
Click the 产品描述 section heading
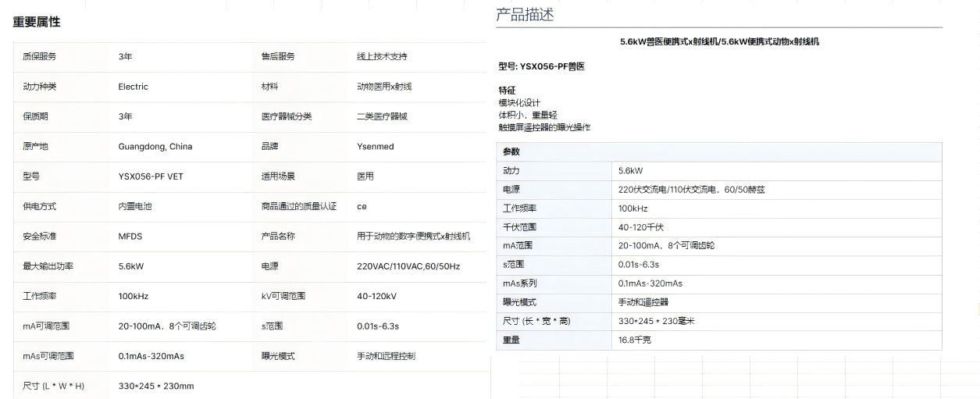(525, 15)
